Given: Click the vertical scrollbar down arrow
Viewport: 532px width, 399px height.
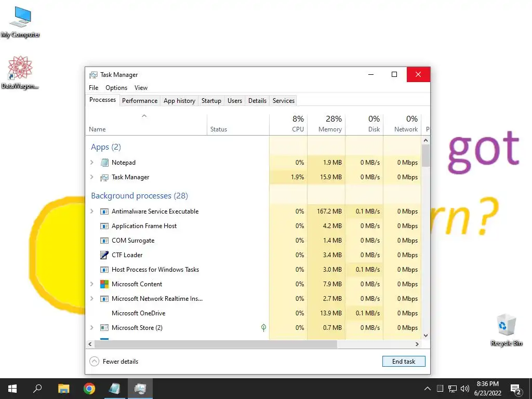Looking at the screenshot, I should 426,336.
